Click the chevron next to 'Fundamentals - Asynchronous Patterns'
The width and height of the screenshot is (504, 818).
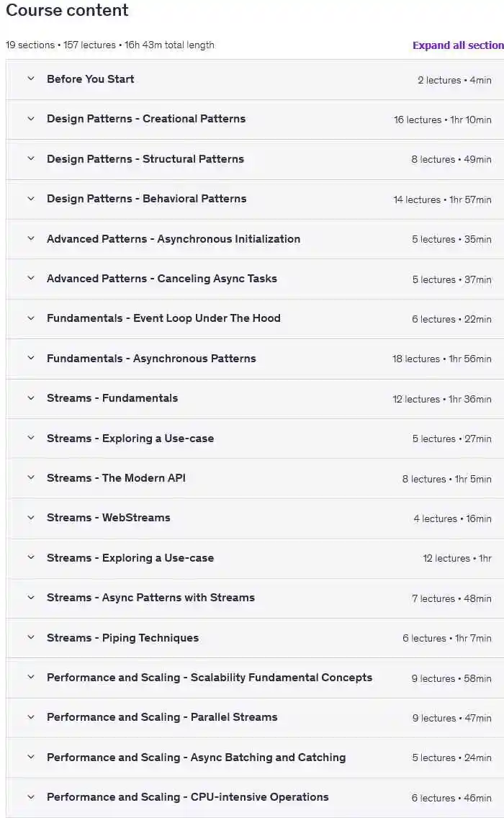30,359
